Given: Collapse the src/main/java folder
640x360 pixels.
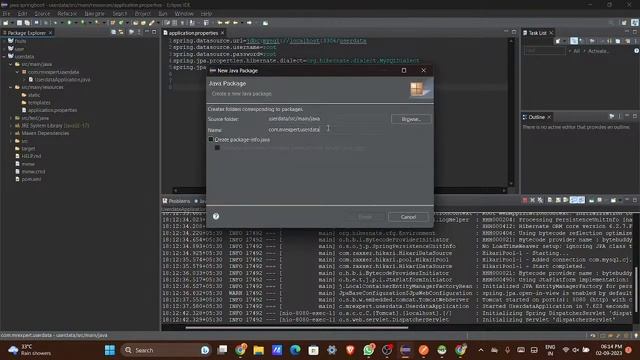Looking at the screenshot, I should [11, 64].
